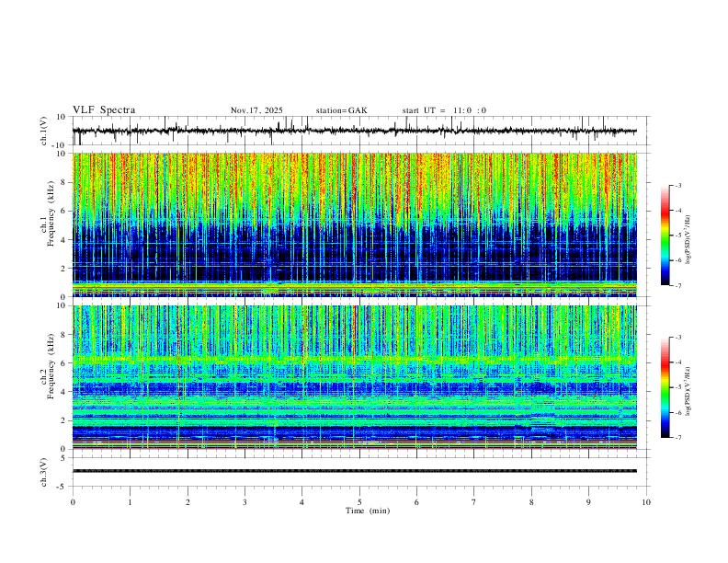Click the '5' tick label on the ch.3(V) axis
Viewport: 728px width, 563px height.
point(63,458)
